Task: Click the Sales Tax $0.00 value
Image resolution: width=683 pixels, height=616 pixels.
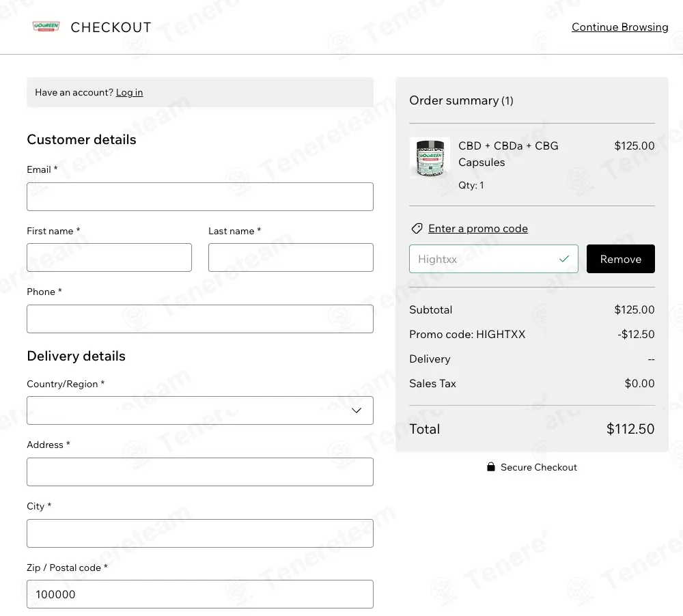Action: [x=639, y=383]
